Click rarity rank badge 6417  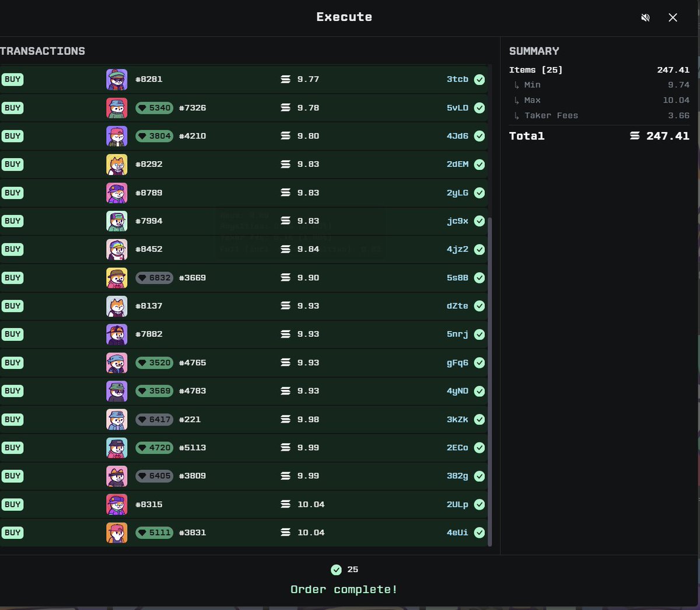[154, 419]
